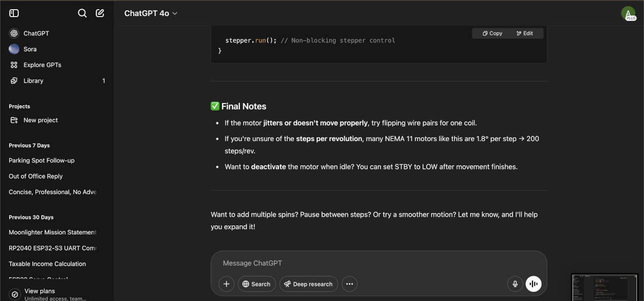Open the Taxable Income Calculation chat
This screenshot has height=301, width=644.
coord(57,263)
